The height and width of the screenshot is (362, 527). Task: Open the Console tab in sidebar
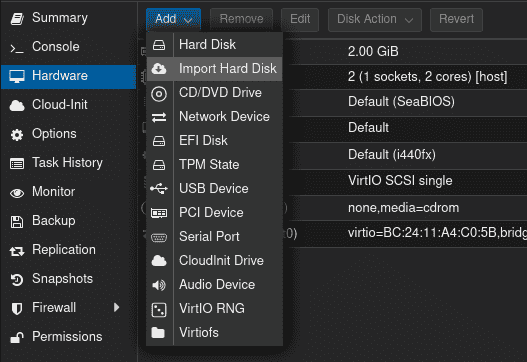[x=69, y=47]
